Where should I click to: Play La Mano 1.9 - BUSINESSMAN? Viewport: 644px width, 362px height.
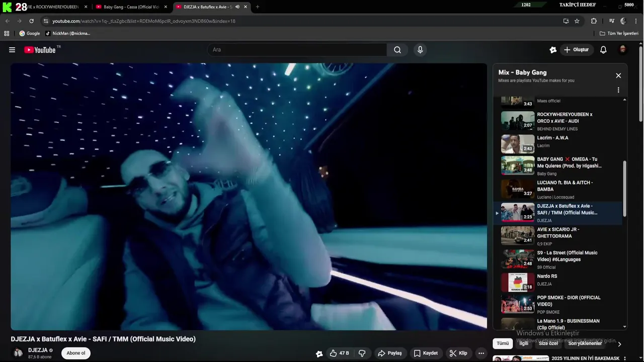tap(558, 324)
